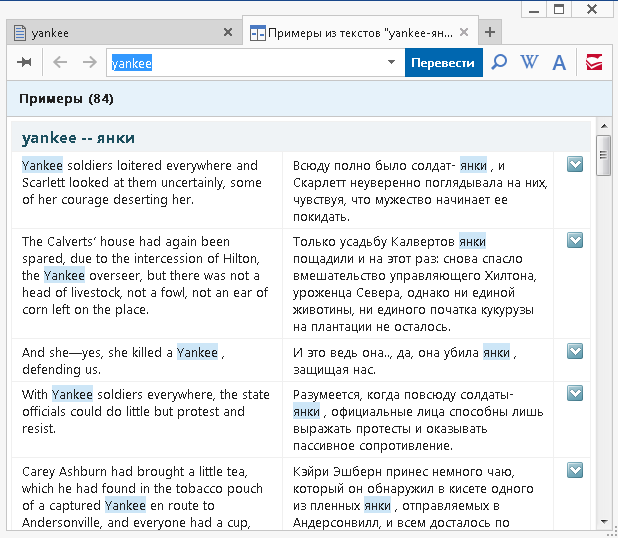The width and height of the screenshot is (618, 538).
Task: Open Wikipedia lookup W icon
Action: pyautogui.click(x=529, y=62)
